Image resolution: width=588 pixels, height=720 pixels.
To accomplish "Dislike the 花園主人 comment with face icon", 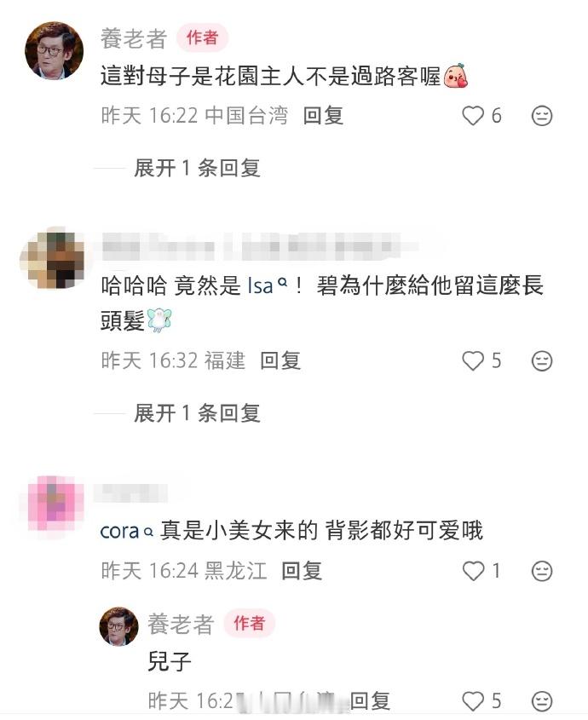I will pyautogui.click(x=542, y=116).
